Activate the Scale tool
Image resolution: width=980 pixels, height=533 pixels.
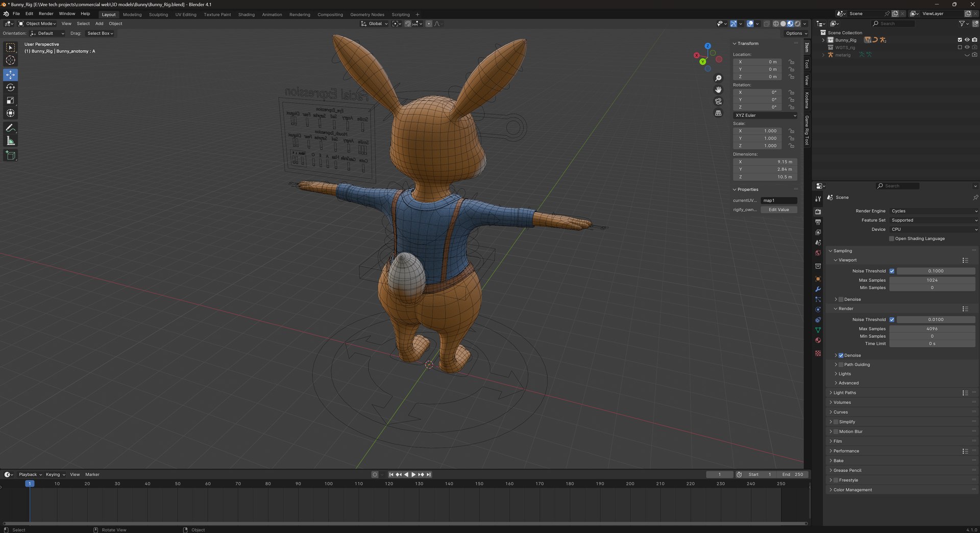10,100
